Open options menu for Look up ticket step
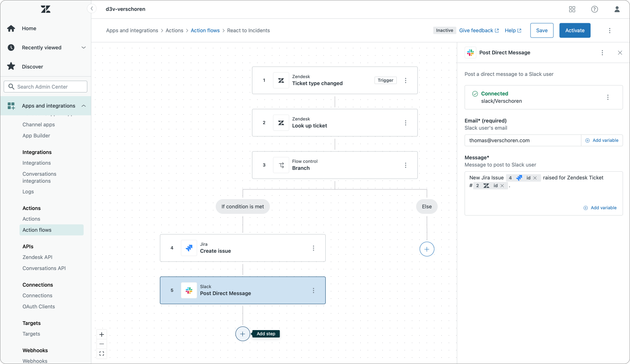The height and width of the screenshot is (364, 630). [406, 123]
